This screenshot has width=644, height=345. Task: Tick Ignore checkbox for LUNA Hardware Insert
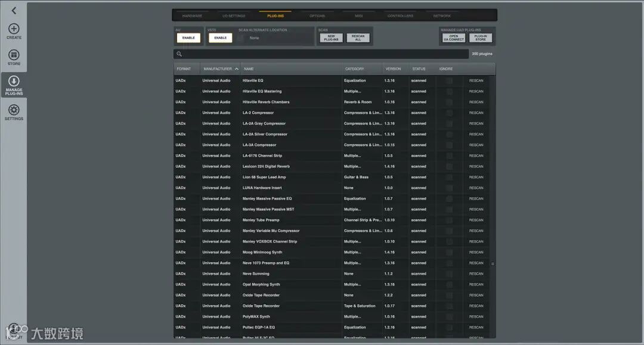pos(450,188)
